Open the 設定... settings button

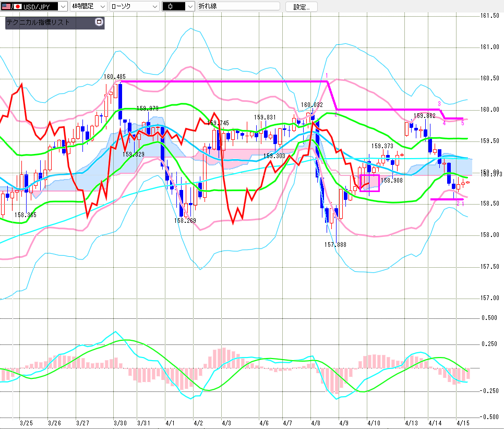302,7
